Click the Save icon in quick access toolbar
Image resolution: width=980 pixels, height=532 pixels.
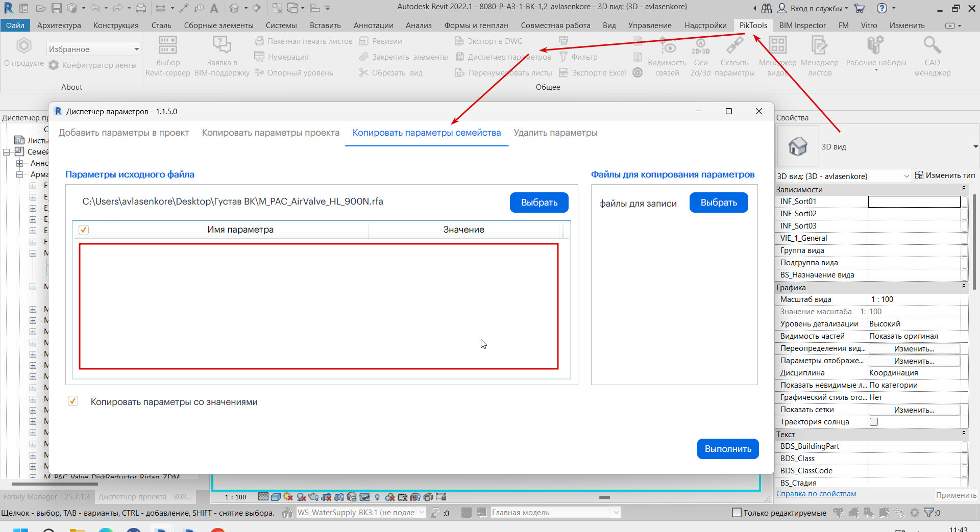tap(56, 8)
